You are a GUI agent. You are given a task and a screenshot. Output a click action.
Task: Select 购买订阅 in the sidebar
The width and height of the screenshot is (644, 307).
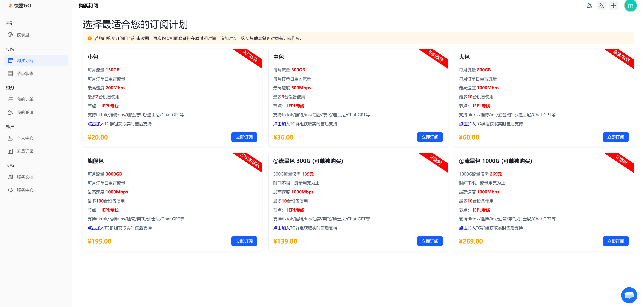pyautogui.click(x=36, y=61)
